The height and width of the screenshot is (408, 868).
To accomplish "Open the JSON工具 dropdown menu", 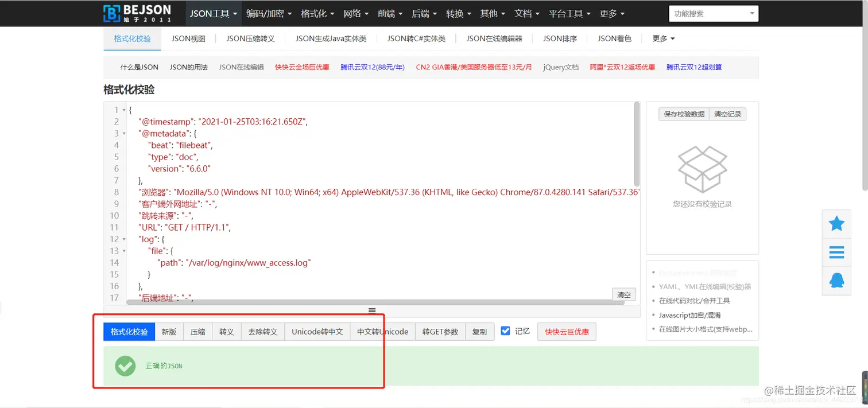I will (213, 13).
